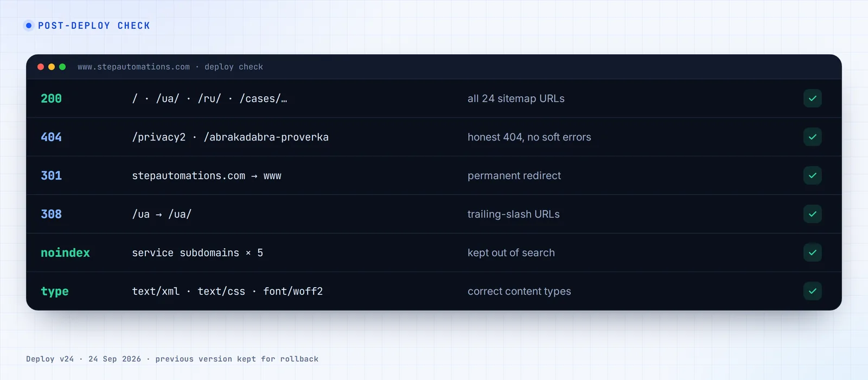Click the /privacy2 · /abrakadabra-proverka paths
The height and width of the screenshot is (380, 868).
(x=231, y=137)
